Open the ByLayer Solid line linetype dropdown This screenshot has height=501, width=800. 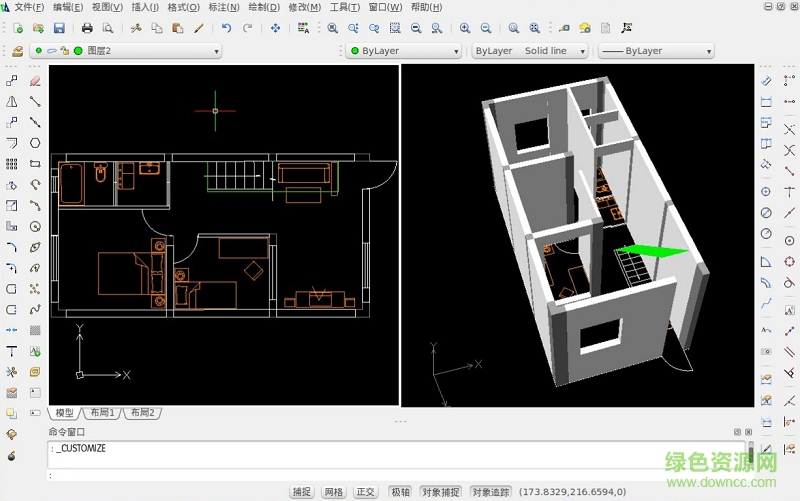click(x=529, y=51)
